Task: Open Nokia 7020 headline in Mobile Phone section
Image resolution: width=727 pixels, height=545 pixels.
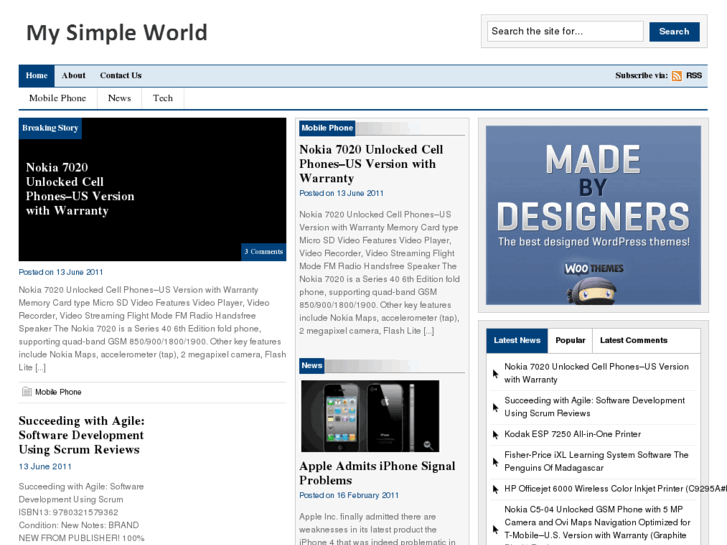Action: (x=371, y=164)
